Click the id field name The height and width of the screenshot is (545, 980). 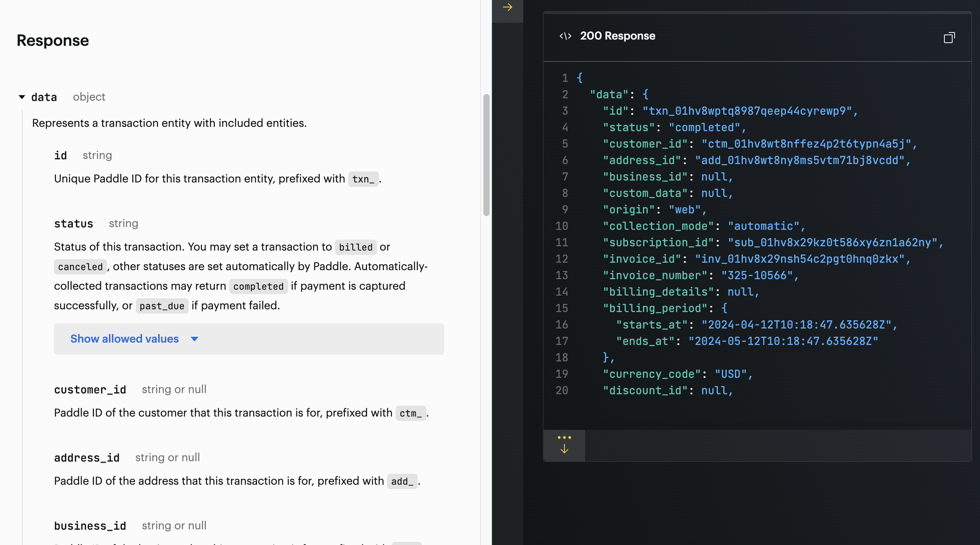pos(60,155)
